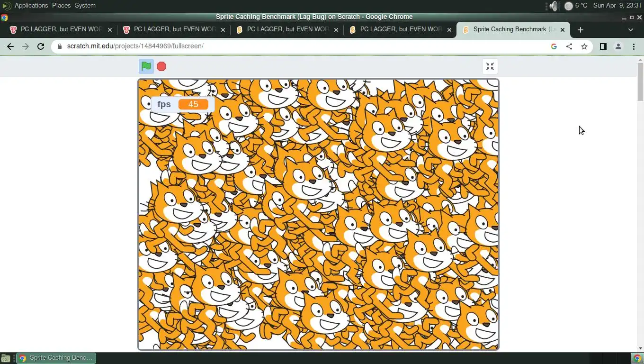Share this page using the share icon

tap(569, 46)
